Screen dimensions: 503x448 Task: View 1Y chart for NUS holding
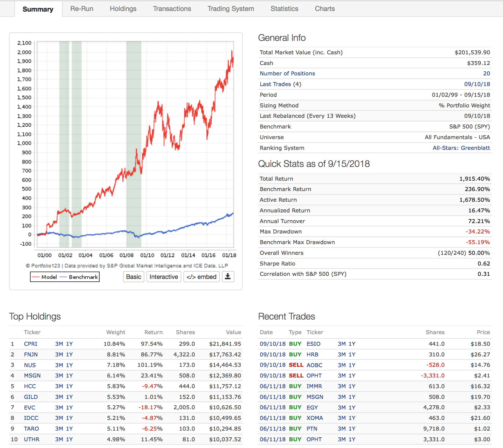click(69, 365)
